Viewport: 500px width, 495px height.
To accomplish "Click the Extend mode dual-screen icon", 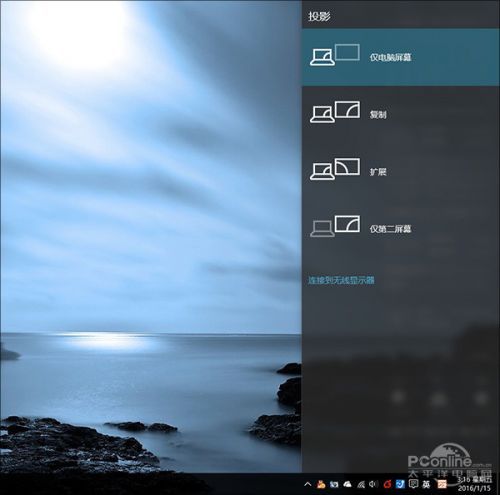I will 335,169.
